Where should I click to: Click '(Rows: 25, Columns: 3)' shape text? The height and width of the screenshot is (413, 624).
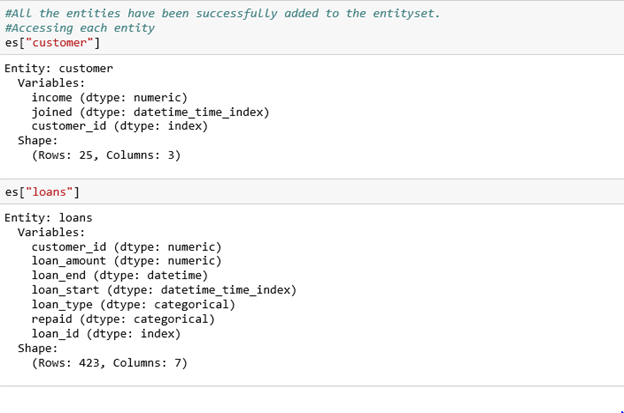click(x=106, y=155)
